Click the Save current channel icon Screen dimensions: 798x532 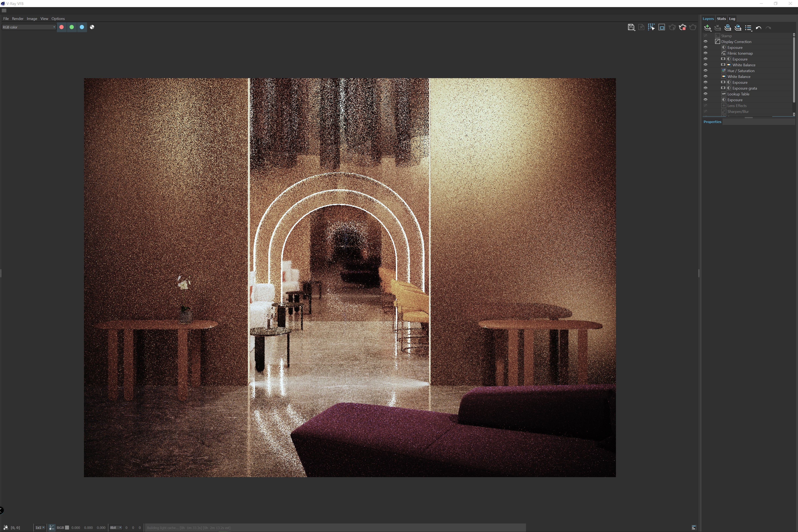631,27
